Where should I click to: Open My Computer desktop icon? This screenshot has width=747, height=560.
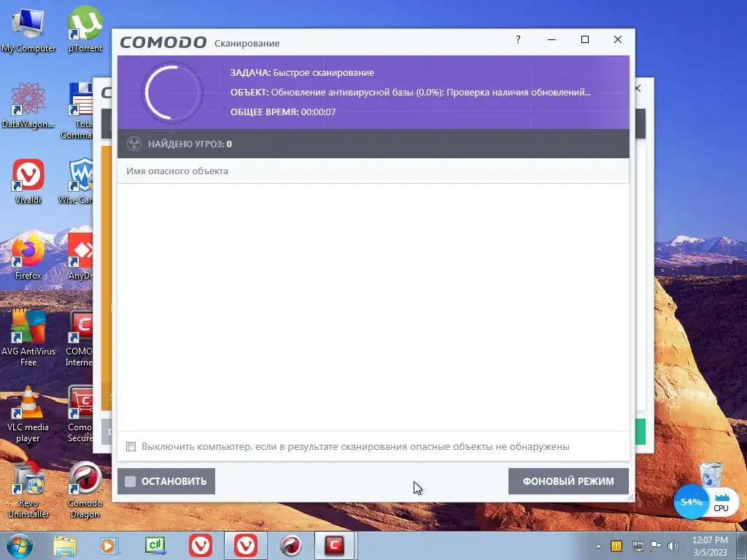tap(28, 31)
